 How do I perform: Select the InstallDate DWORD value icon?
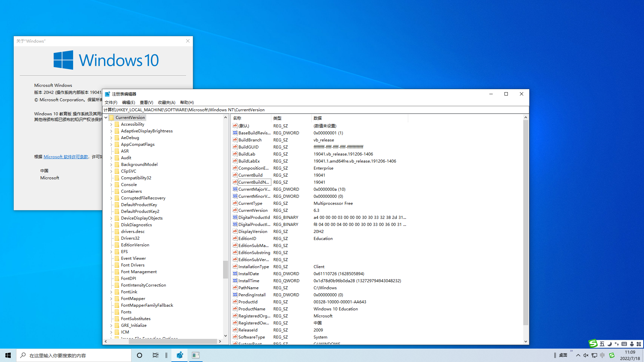pyautogui.click(x=235, y=274)
